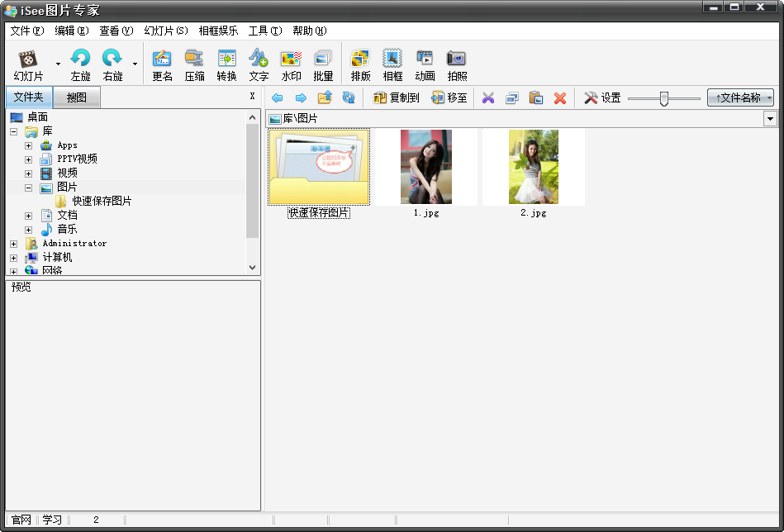Click the 移至 move-to button
This screenshot has width=784, height=532.
click(x=449, y=97)
